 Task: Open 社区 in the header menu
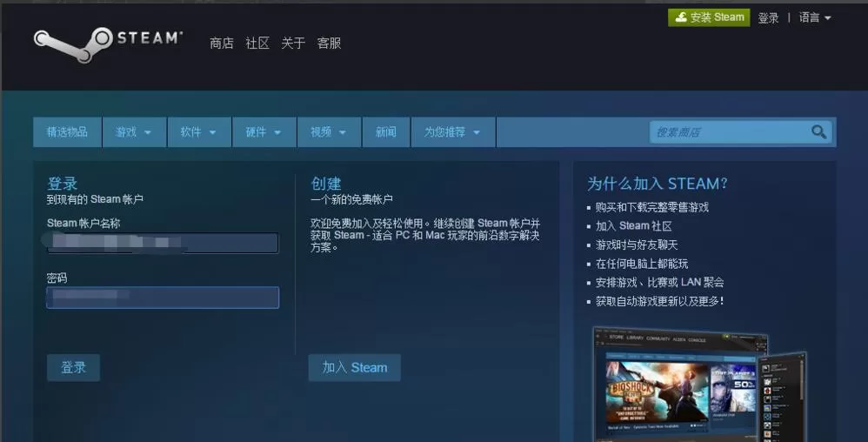point(257,44)
